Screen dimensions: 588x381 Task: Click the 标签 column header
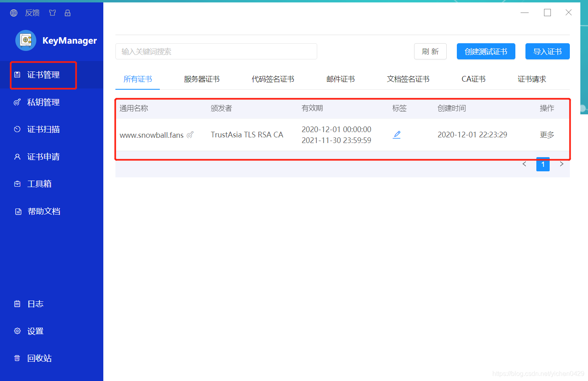pos(400,108)
